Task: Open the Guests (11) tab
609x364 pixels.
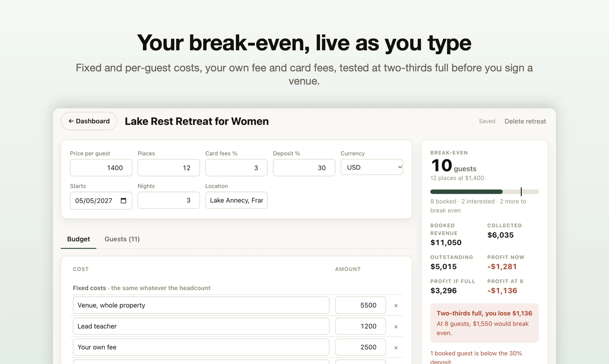Action: (122, 239)
